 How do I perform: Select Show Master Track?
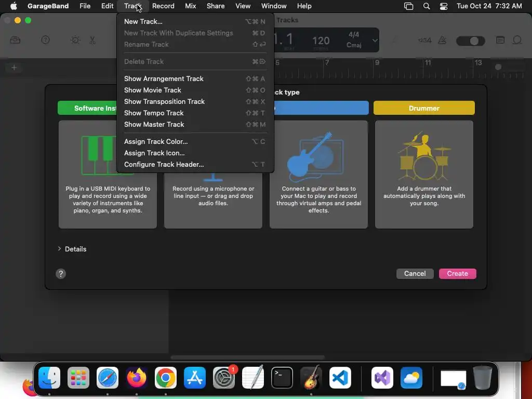tap(195, 125)
